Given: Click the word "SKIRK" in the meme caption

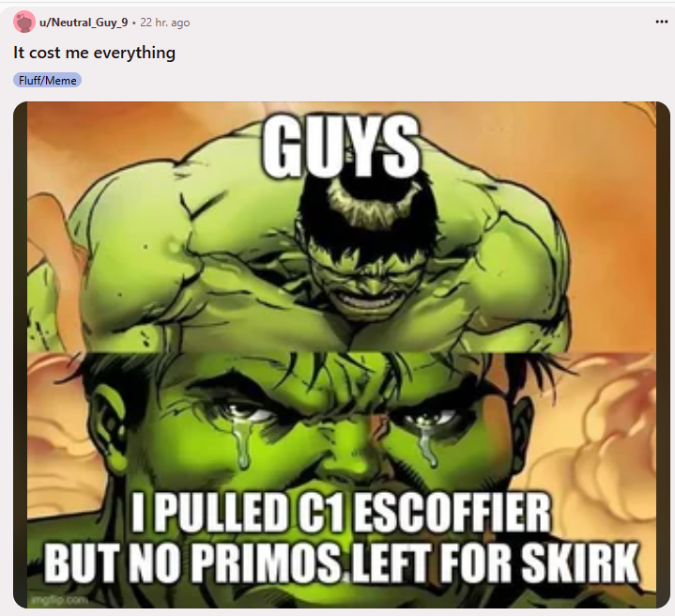Looking at the screenshot, I should tap(580, 562).
